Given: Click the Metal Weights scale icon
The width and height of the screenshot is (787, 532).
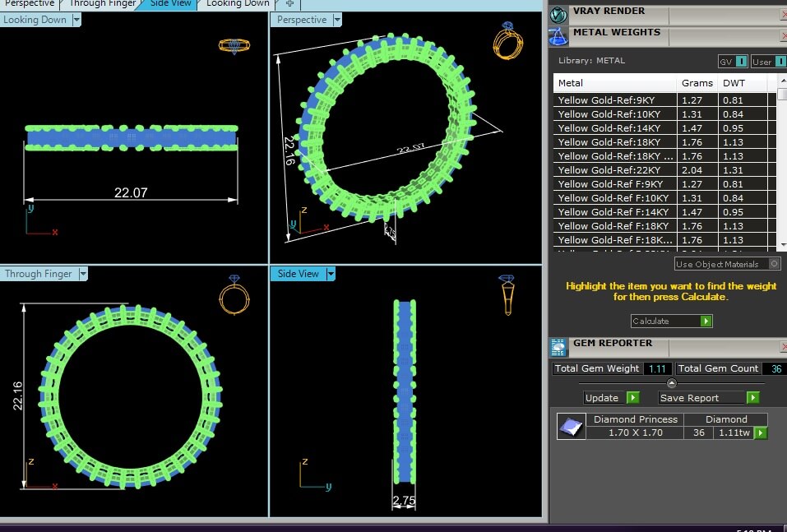Looking at the screenshot, I should [559, 35].
